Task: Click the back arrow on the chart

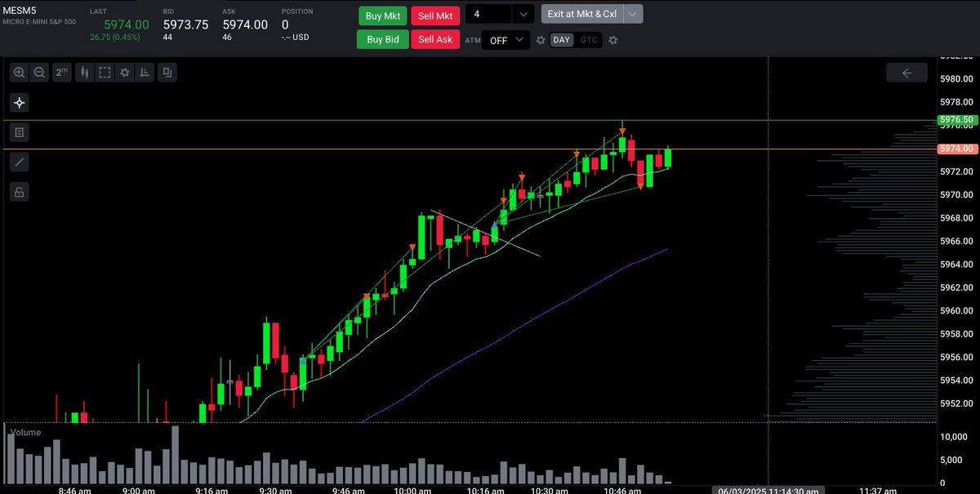Action: (906, 73)
